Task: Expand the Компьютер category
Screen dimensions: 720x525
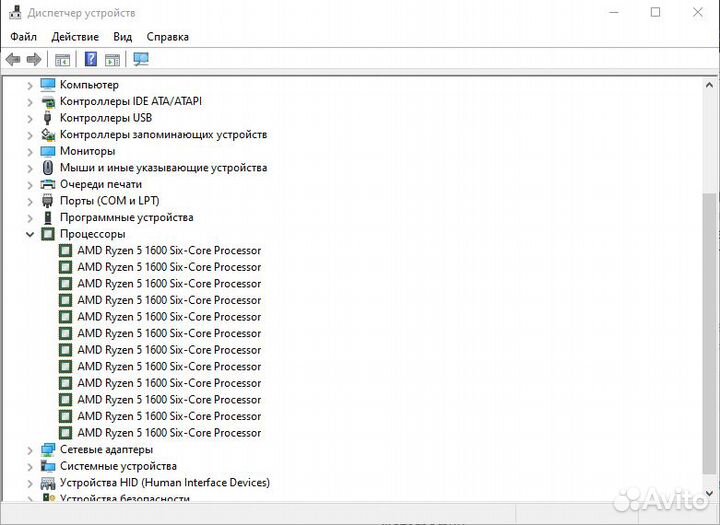Action: click(30, 85)
